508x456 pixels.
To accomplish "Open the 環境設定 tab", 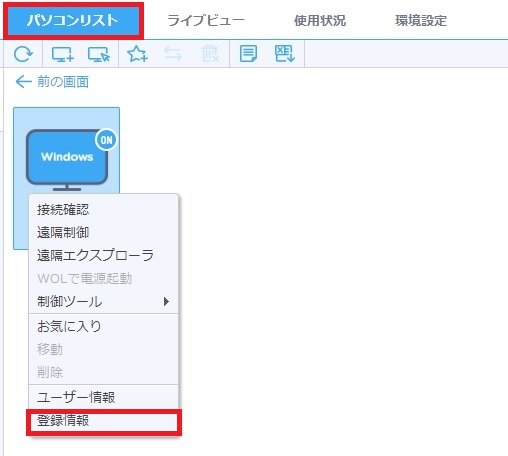I will (x=421, y=21).
